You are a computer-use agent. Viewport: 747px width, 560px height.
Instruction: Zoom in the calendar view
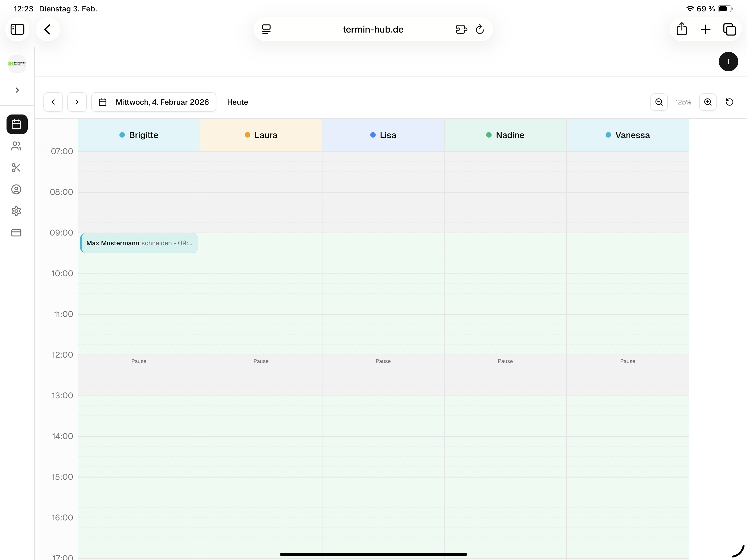707,102
